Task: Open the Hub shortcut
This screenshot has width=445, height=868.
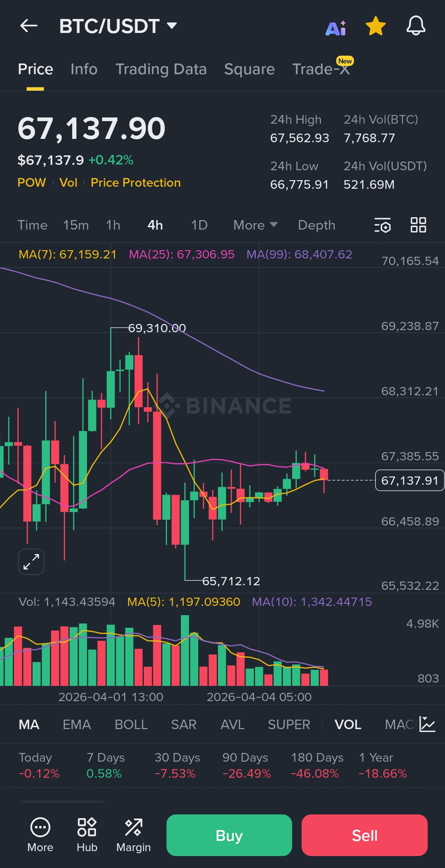Action: [87, 835]
